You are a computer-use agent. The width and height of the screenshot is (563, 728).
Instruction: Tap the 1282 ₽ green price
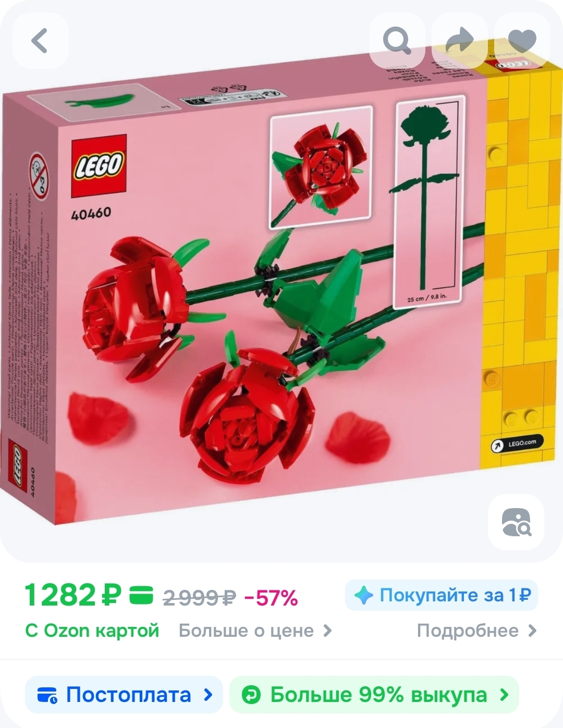[x=73, y=595]
